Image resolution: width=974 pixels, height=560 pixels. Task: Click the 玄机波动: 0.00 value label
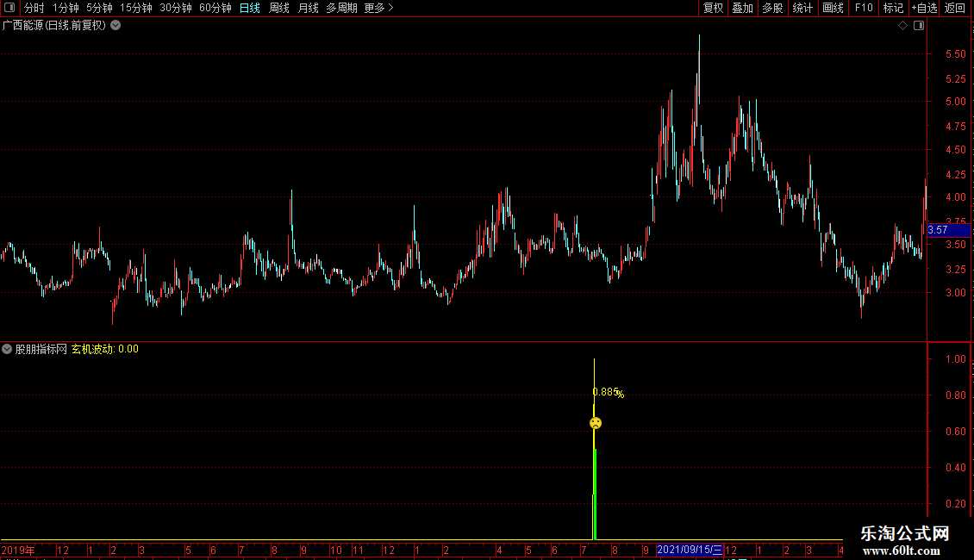tap(105, 349)
